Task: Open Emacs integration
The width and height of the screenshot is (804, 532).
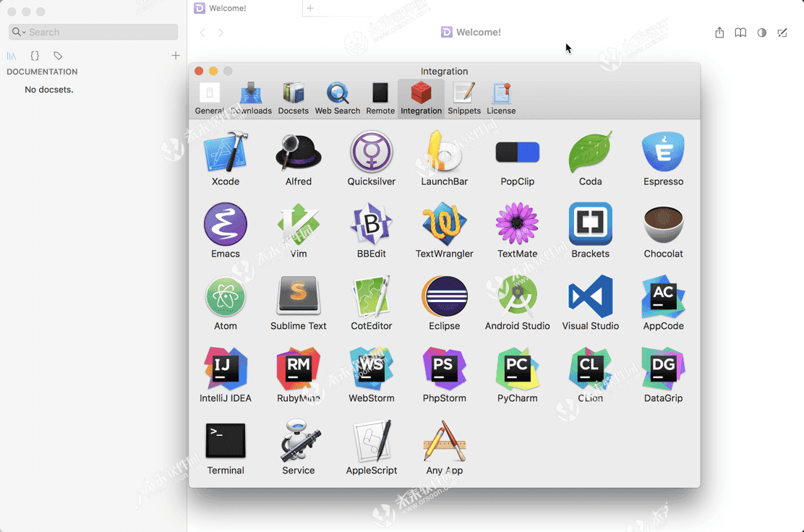Action: click(226, 224)
